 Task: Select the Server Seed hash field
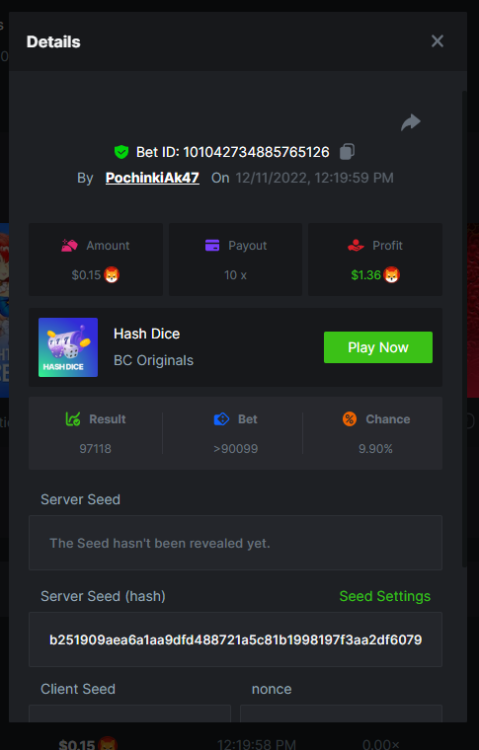click(235, 640)
